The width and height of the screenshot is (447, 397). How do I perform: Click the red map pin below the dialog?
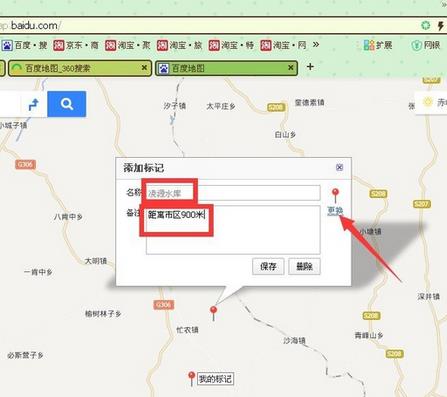click(214, 313)
